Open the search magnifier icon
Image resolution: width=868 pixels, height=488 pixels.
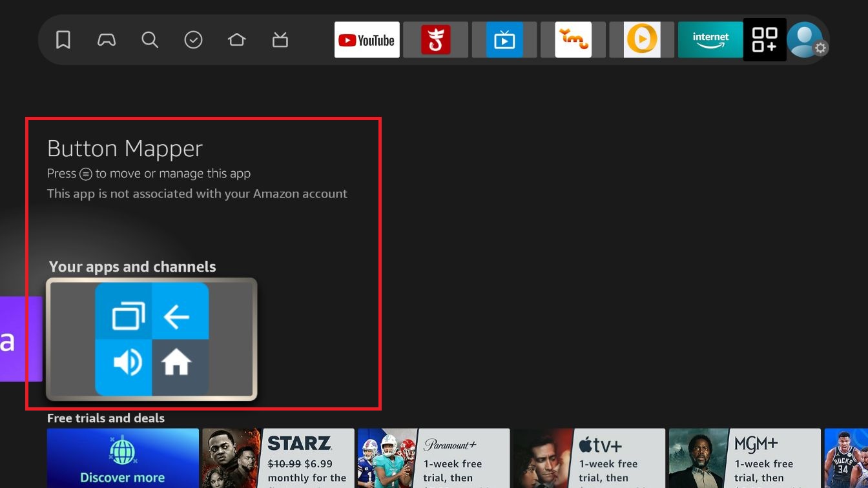[x=150, y=40]
